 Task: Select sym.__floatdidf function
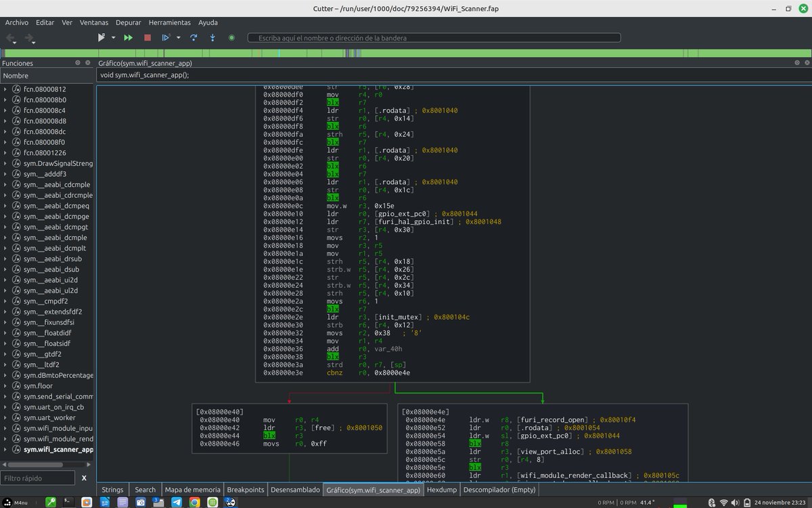click(47, 333)
